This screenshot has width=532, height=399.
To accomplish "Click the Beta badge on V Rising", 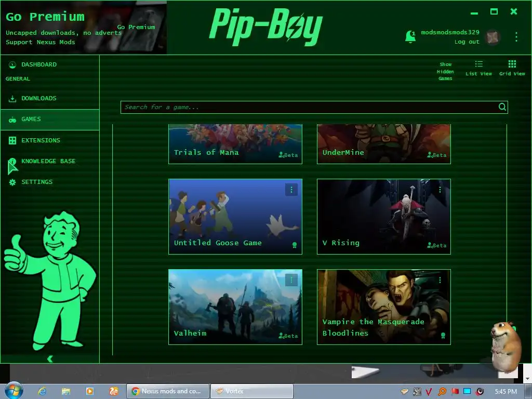I will (x=436, y=245).
